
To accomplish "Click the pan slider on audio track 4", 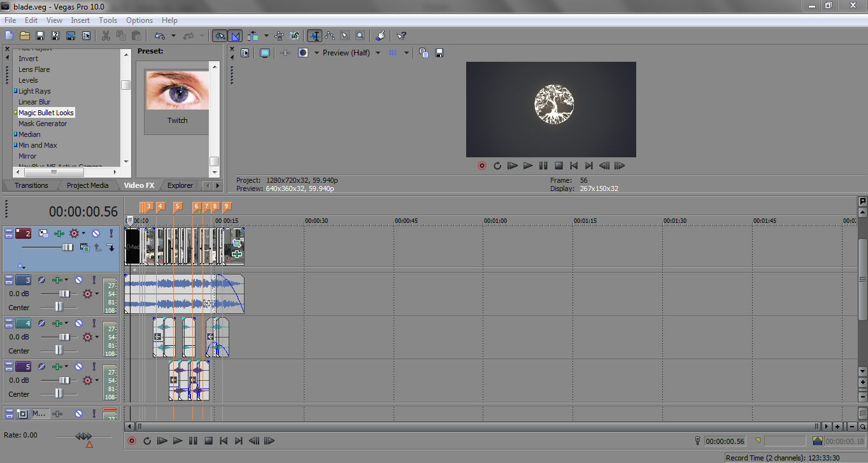I will click(59, 350).
